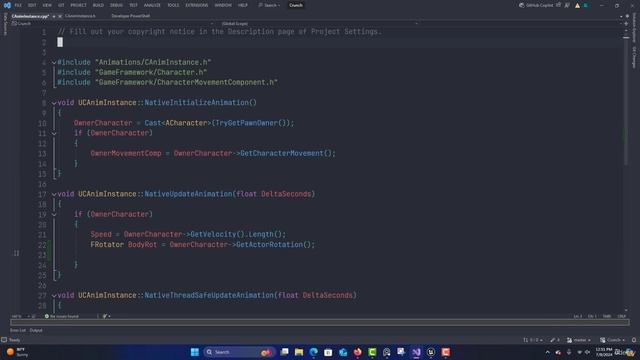Click the send feedback icon
640x360 pixels.
[x=567, y=5]
